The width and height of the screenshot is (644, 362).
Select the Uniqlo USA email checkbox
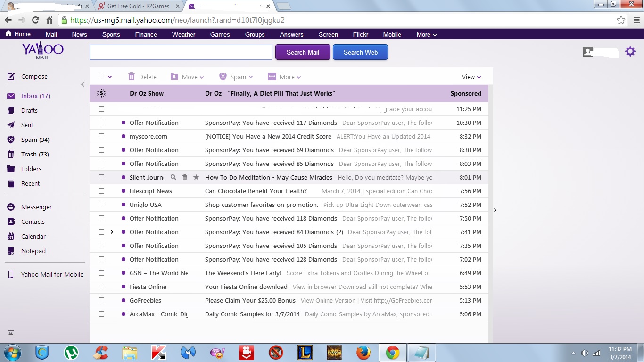[x=101, y=205]
